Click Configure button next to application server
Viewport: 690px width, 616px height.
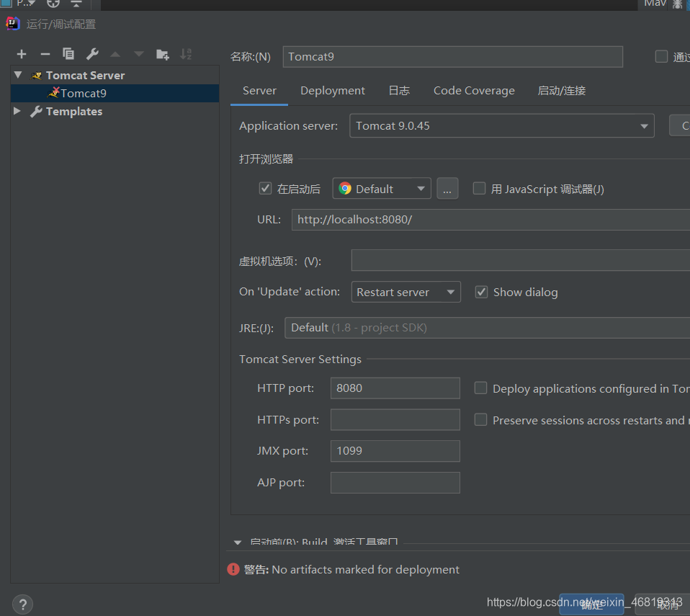click(679, 126)
